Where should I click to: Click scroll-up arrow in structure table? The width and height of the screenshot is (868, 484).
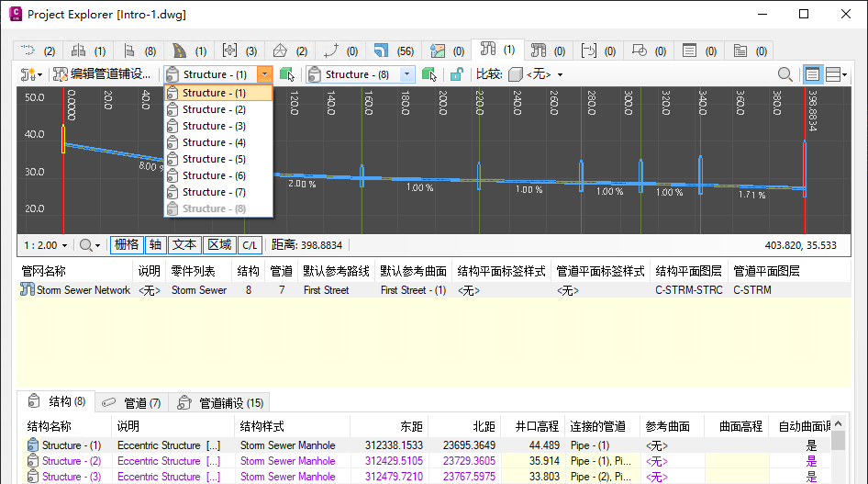pos(838,423)
